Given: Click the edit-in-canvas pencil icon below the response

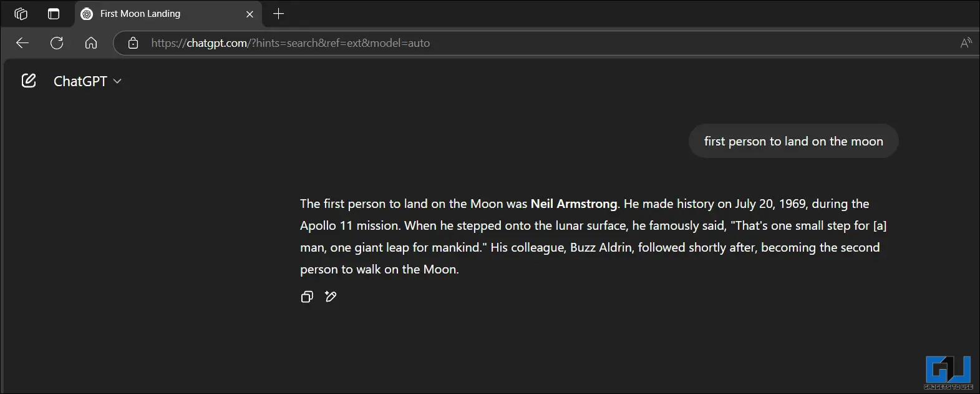Looking at the screenshot, I should (331, 297).
